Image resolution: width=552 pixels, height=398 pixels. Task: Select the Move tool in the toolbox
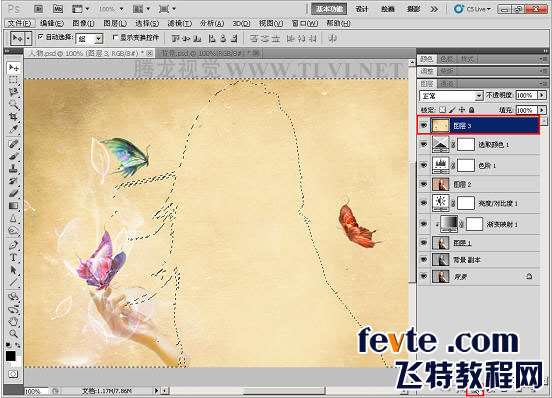pyautogui.click(x=13, y=67)
